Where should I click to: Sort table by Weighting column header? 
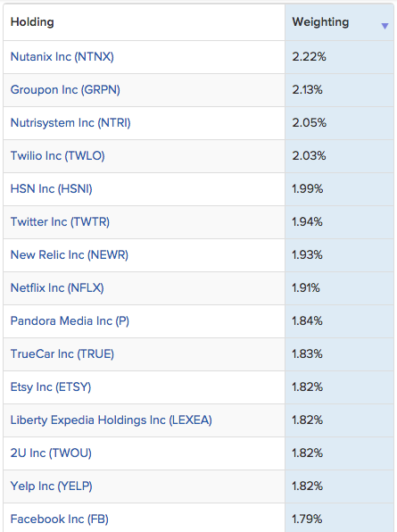point(320,22)
